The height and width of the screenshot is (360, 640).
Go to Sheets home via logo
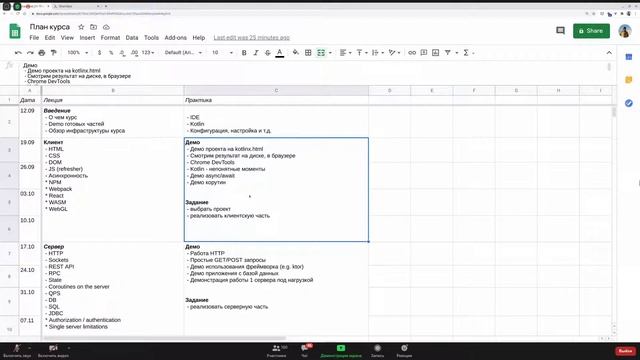(x=15, y=31)
